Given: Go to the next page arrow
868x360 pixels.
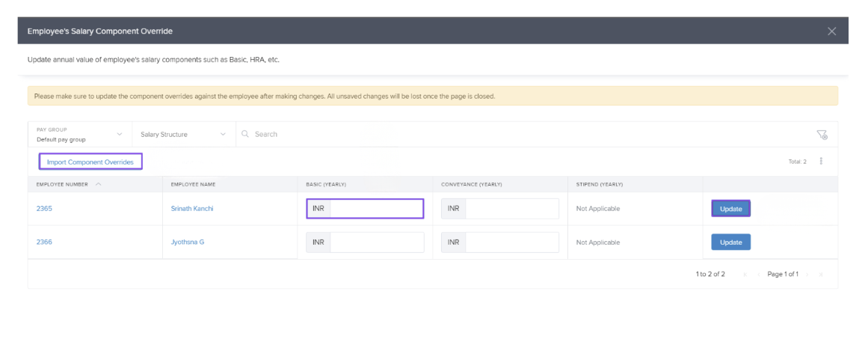Looking at the screenshot, I should (808, 275).
